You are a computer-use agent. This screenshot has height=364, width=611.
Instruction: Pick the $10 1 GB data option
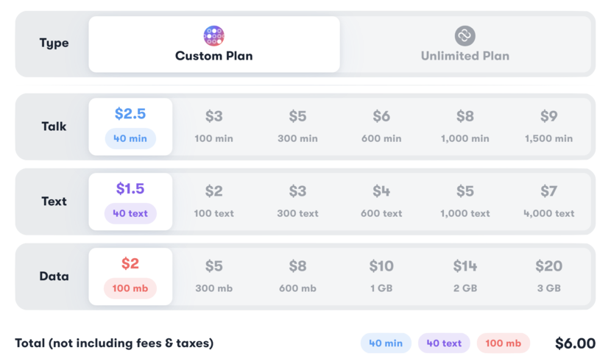click(381, 276)
